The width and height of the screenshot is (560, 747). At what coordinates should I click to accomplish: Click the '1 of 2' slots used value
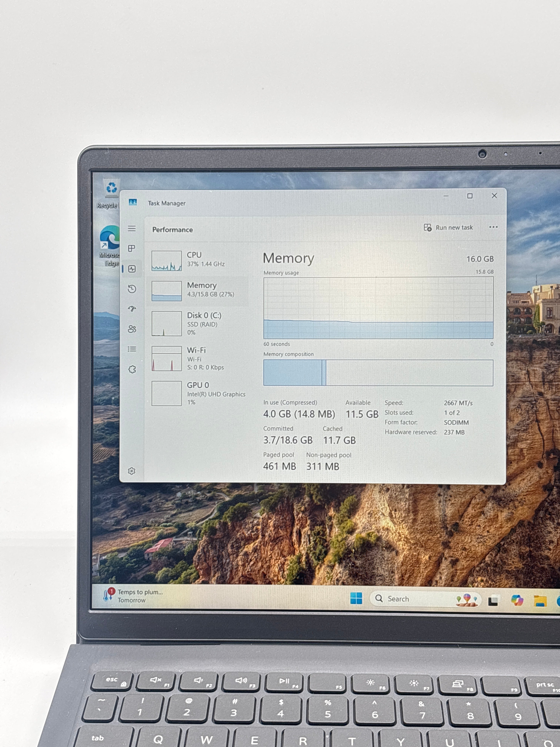coord(452,413)
